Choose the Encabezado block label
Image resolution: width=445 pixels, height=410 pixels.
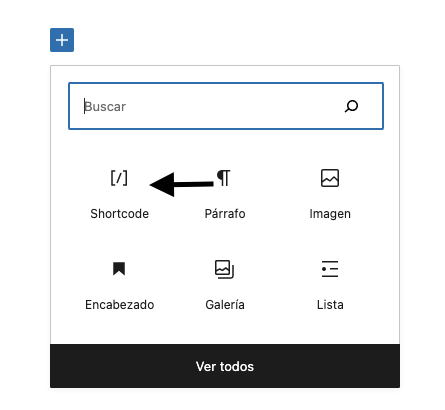[120, 305]
